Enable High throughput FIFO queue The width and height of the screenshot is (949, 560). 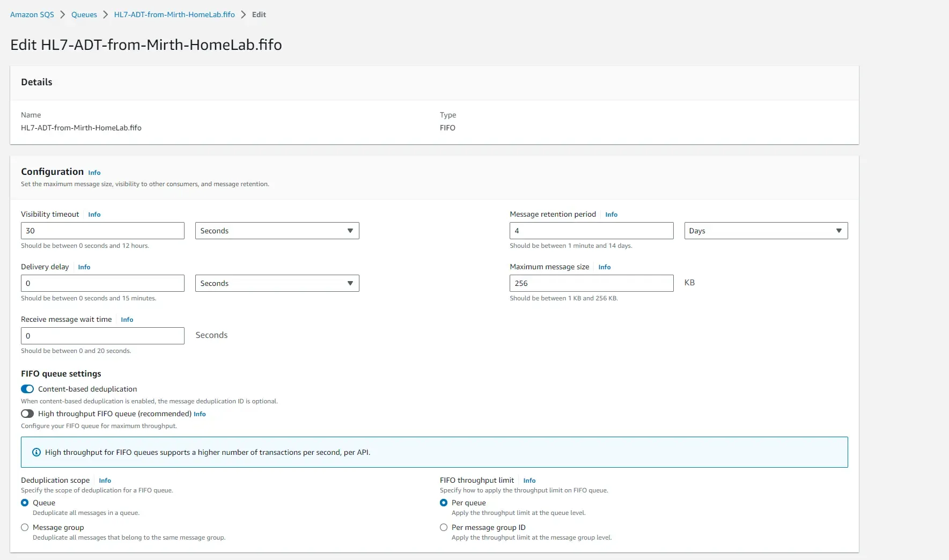(x=27, y=414)
